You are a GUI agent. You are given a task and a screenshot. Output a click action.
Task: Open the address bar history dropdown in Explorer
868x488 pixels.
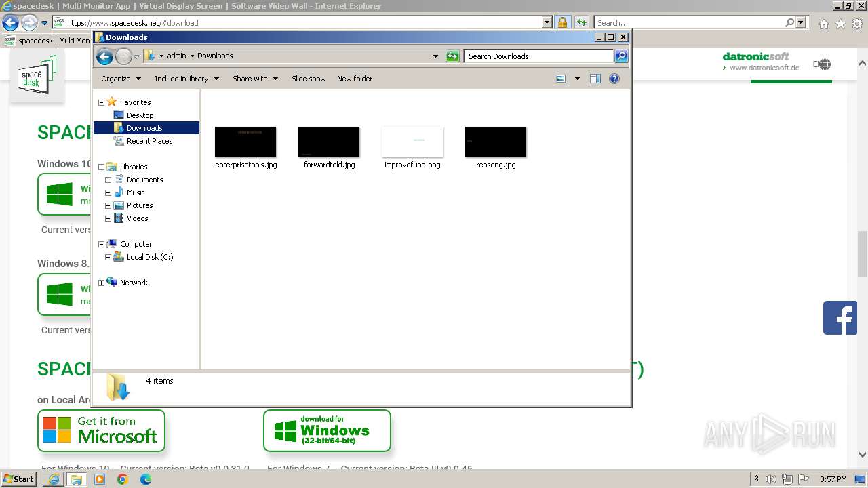pos(435,56)
